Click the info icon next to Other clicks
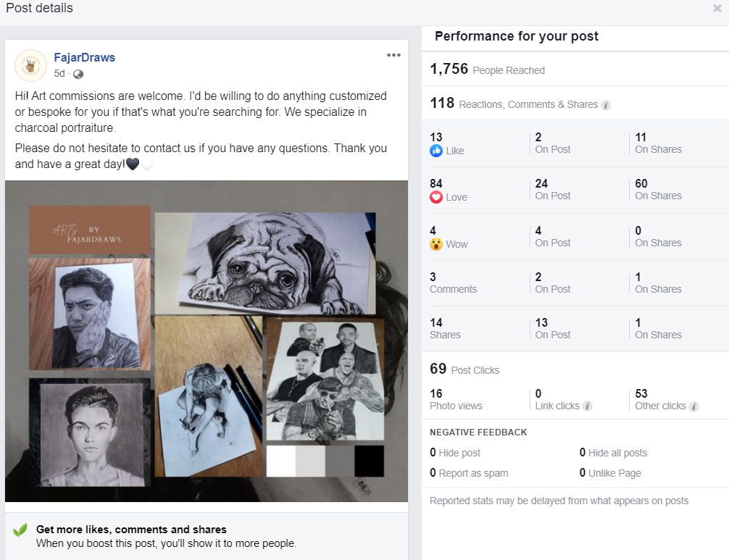Image resolution: width=729 pixels, height=560 pixels. pyautogui.click(x=693, y=406)
